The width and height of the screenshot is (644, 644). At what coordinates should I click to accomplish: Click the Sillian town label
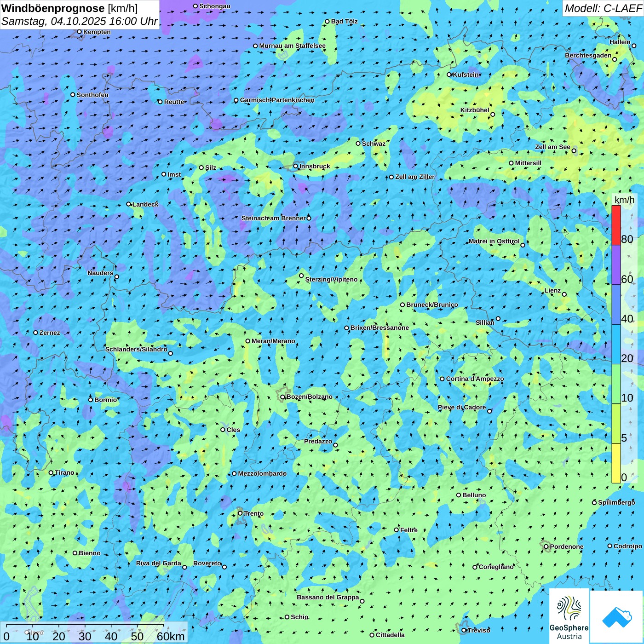(x=485, y=322)
